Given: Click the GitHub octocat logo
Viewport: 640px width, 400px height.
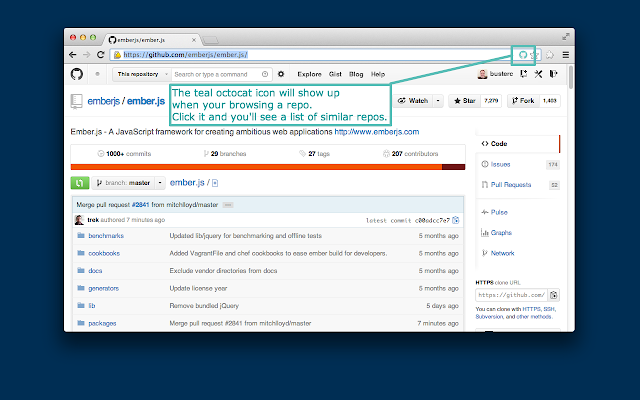Looking at the screenshot, I should click(77, 74).
